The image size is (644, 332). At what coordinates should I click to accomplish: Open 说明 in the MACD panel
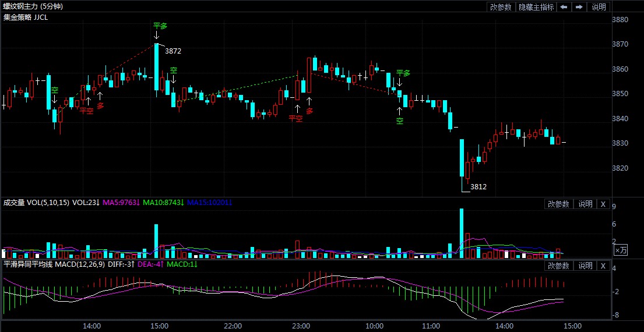[x=585, y=266]
